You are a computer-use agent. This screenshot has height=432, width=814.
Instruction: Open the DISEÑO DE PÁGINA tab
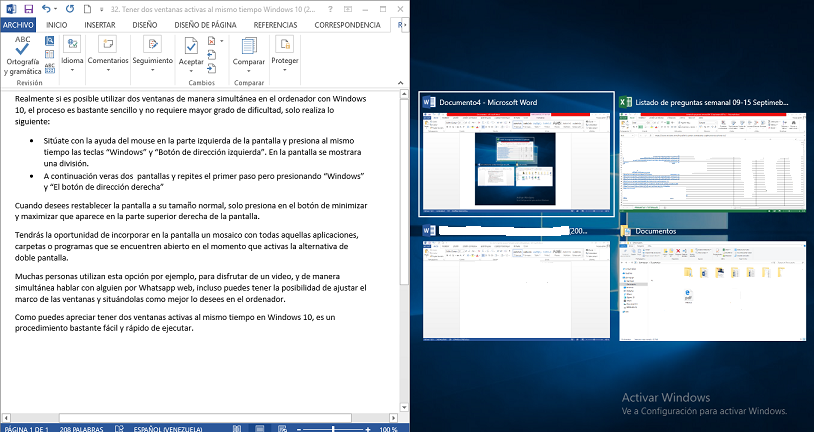pos(206,25)
